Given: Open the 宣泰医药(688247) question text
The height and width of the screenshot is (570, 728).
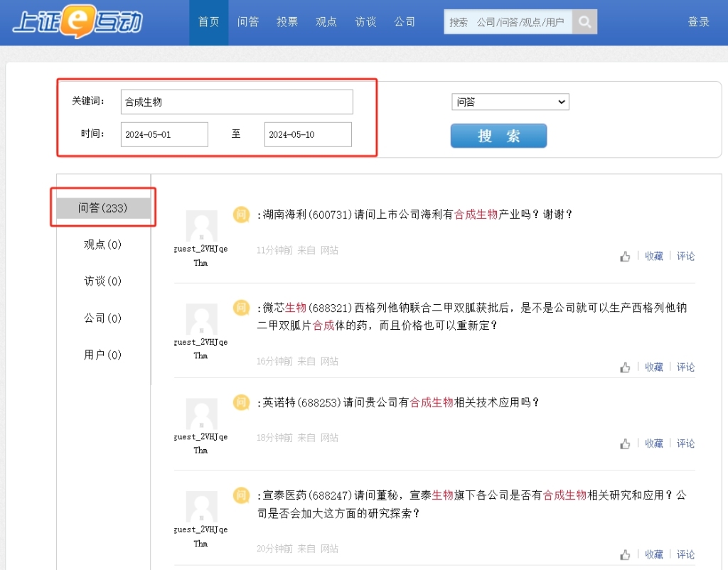Looking at the screenshot, I should (x=472, y=504).
